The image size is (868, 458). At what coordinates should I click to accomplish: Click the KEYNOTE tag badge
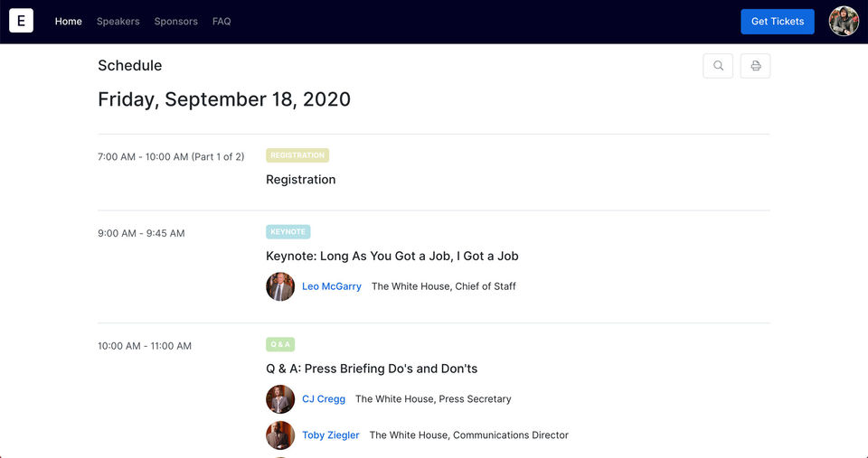click(x=288, y=232)
